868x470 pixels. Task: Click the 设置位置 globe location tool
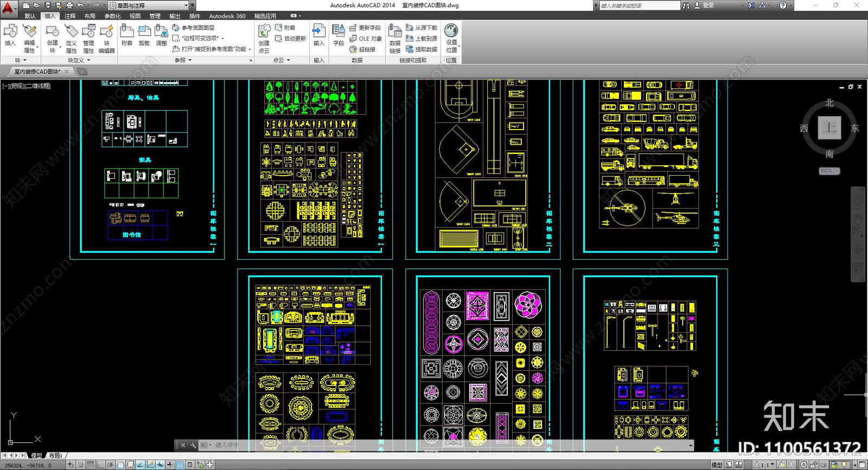(x=451, y=38)
